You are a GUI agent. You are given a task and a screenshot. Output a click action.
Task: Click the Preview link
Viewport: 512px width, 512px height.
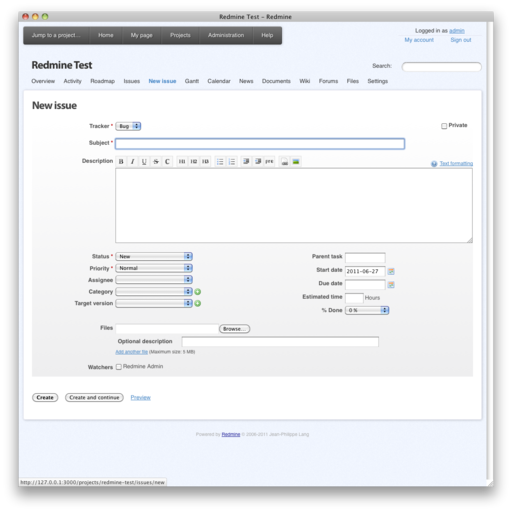pyautogui.click(x=140, y=398)
